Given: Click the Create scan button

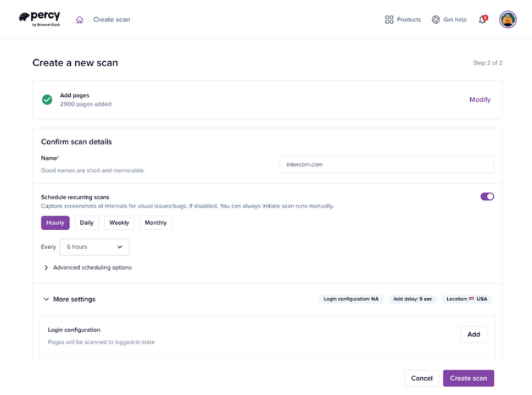Looking at the screenshot, I should tap(468, 378).
